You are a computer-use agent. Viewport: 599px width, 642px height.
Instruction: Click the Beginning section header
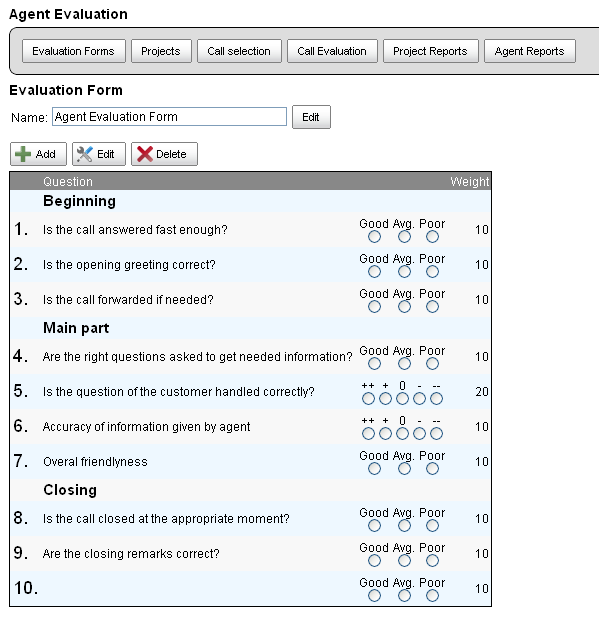pyautogui.click(x=79, y=201)
